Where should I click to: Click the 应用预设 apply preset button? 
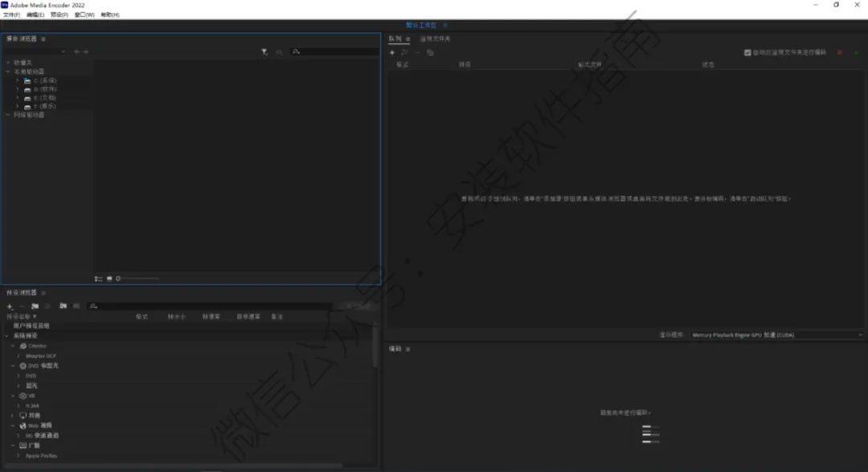tap(357, 306)
